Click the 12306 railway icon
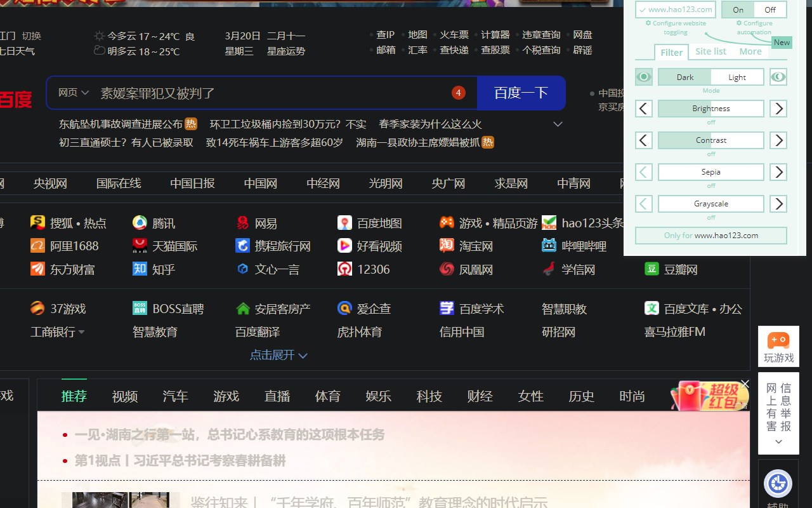812x508 pixels. click(344, 269)
